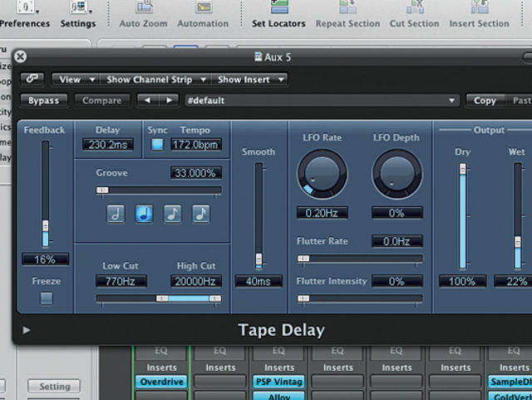Open the Settings toolbar icon
Screen dimensions: 532x400
pyautogui.click(x=79, y=7)
